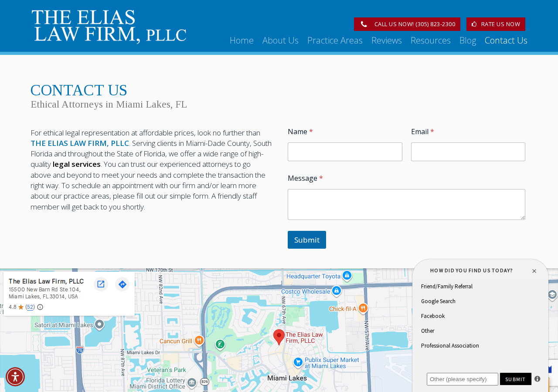Open Reviews menu item

[x=387, y=41]
